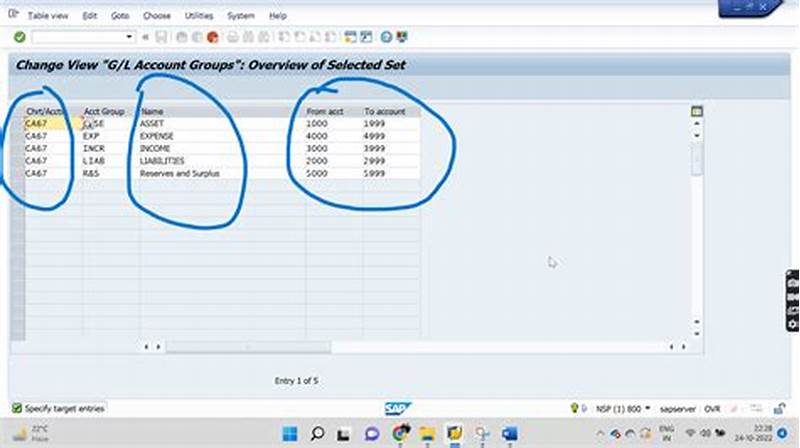800x448 pixels.
Task: Click the Next Page toolbar icon
Action: tap(315, 37)
